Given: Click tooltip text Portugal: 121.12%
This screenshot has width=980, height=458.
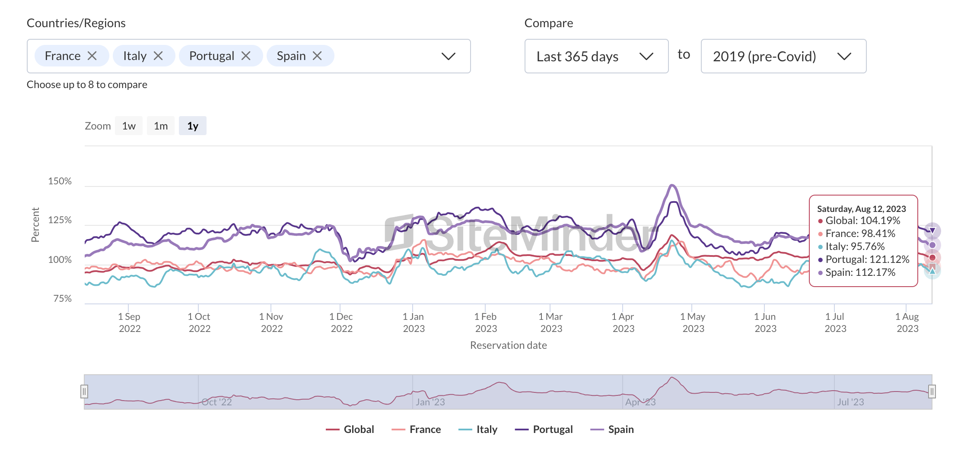Looking at the screenshot, I should (867, 259).
